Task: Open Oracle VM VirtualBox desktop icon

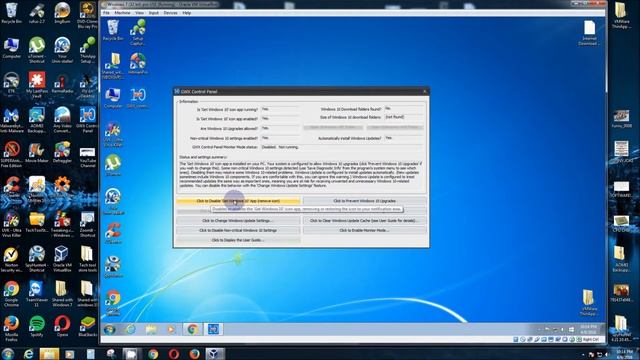Action: [x=62, y=260]
